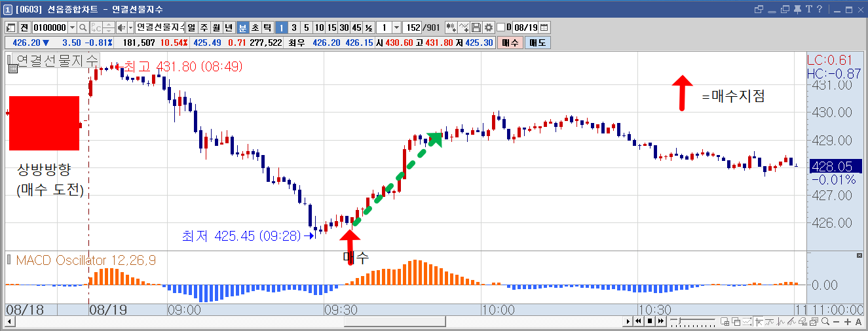Select the monthly (월) period button
868x331 pixels.
tap(216, 27)
